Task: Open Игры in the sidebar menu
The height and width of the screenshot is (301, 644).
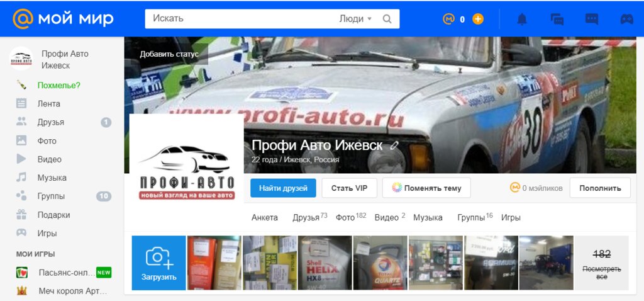Action: point(47,234)
